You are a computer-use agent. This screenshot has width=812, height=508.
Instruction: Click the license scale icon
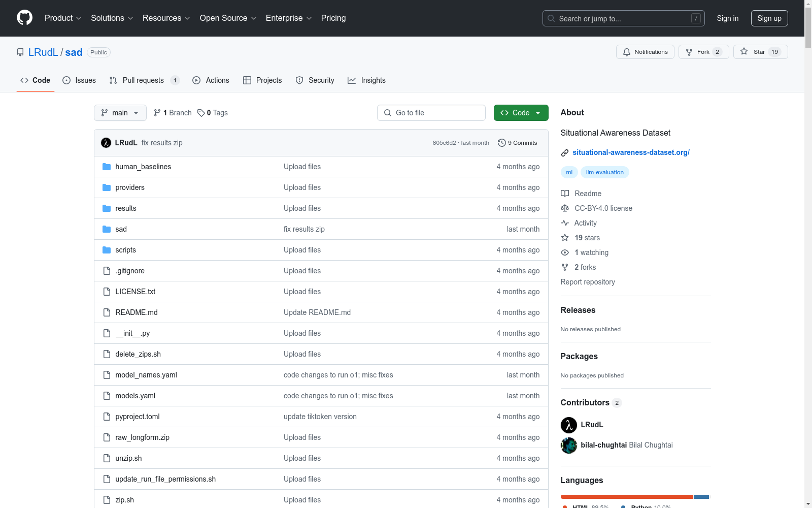point(565,208)
